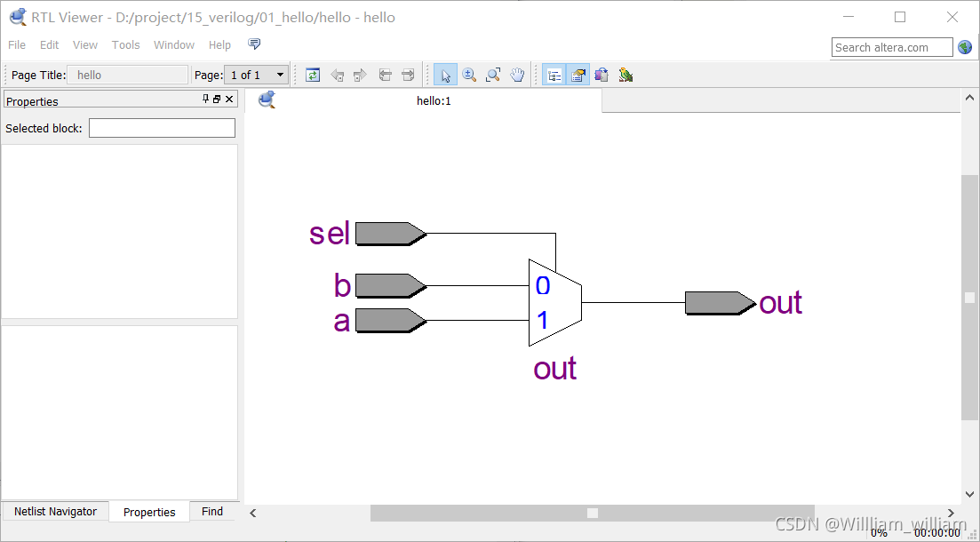
Task: Click the horizontal scrollbar right arrow
Action: pyautogui.click(x=952, y=514)
